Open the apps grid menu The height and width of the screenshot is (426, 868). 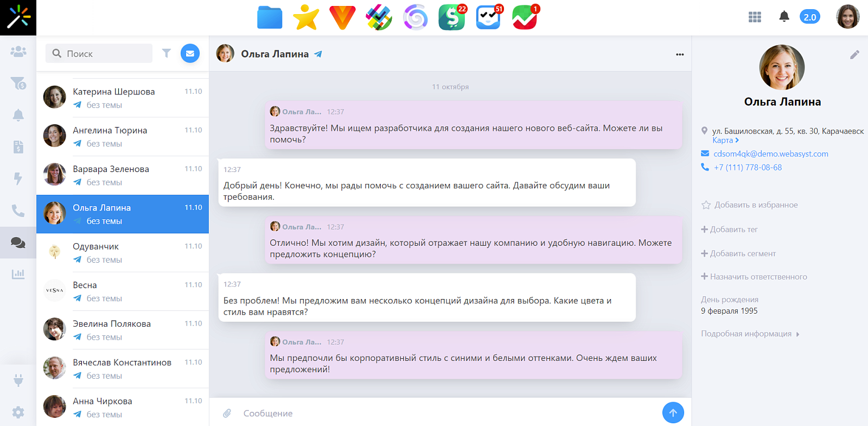755,17
